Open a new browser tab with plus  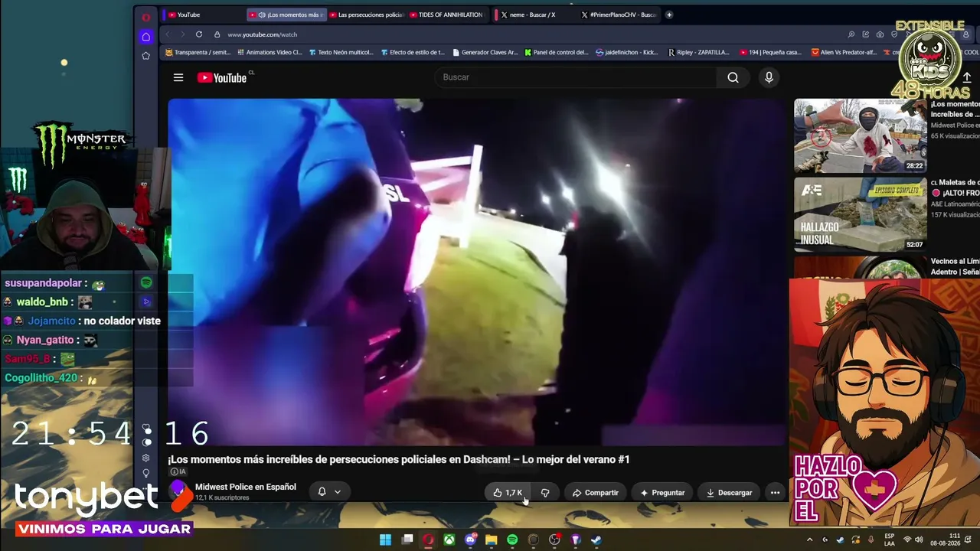pos(669,15)
